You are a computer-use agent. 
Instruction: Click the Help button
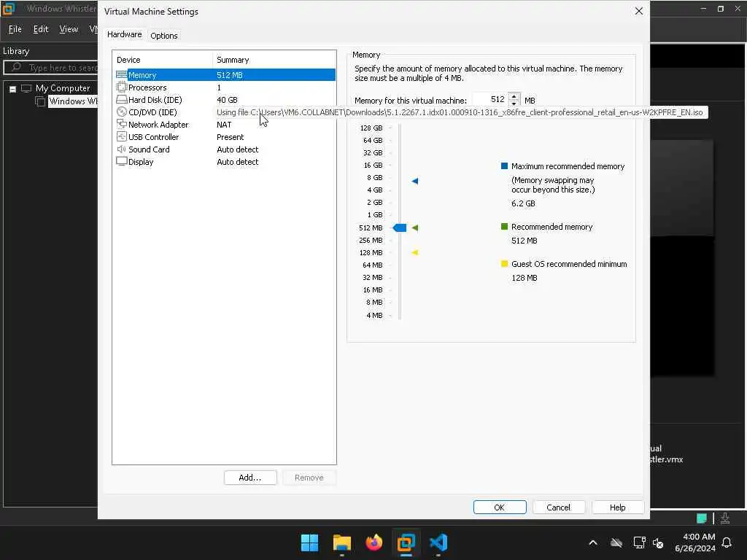coord(617,507)
